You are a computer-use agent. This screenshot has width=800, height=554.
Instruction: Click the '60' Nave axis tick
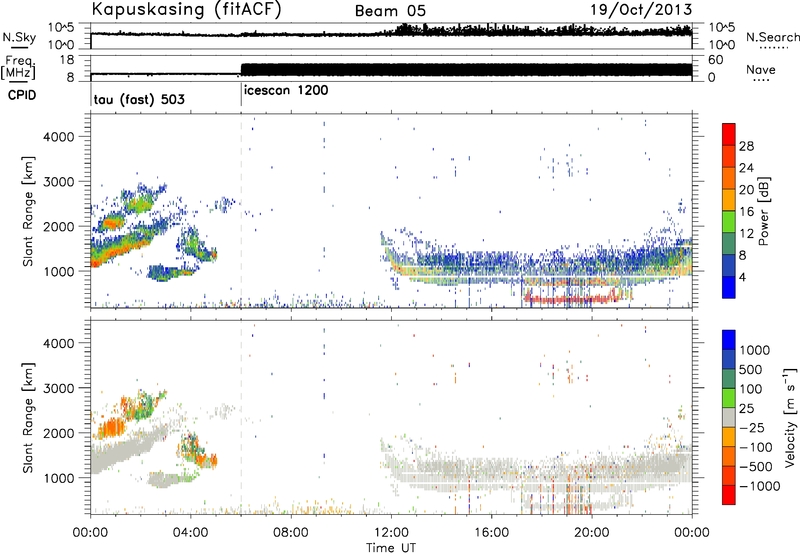click(715, 60)
